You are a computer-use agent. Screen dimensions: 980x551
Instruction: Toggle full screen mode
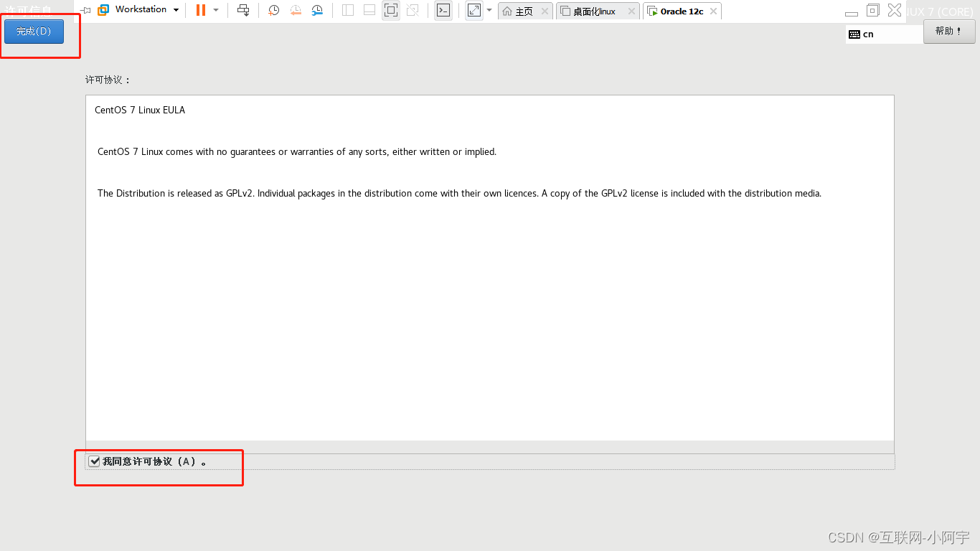[x=391, y=10]
